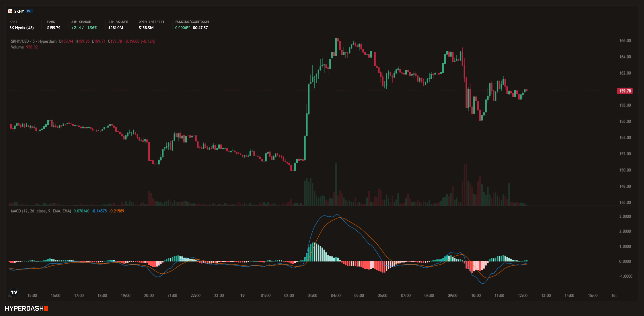Click the MACD line value -0.14575
Screen dimensions: 644x316
[x=99, y=211]
